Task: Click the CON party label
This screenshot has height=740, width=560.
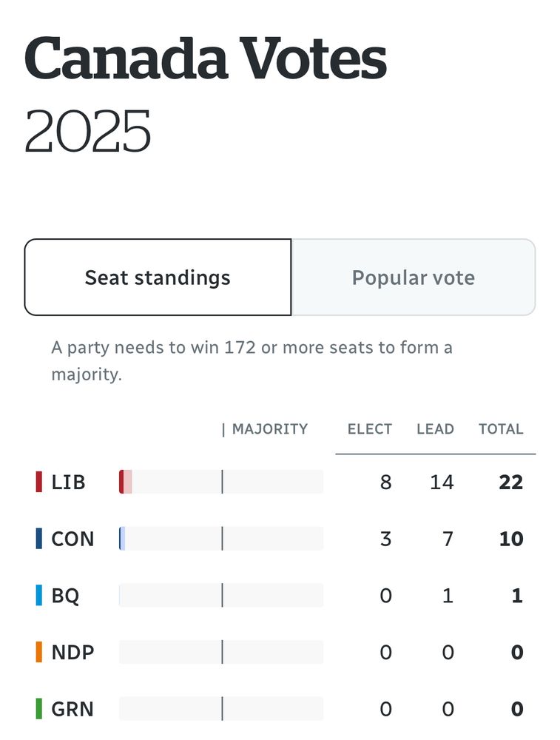Action: [72, 539]
